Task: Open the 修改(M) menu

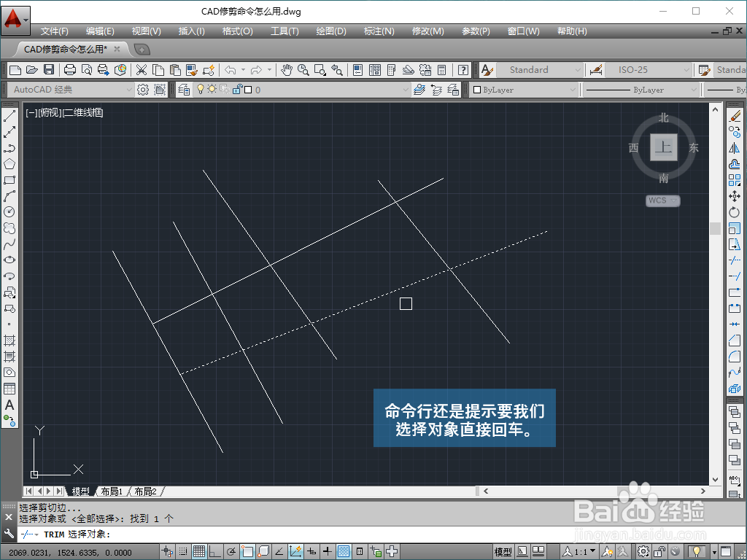Action: pyautogui.click(x=427, y=31)
